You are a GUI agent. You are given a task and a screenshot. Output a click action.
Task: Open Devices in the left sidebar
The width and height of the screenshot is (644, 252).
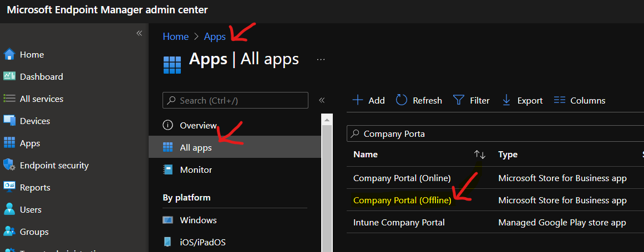click(x=35, y=121)
